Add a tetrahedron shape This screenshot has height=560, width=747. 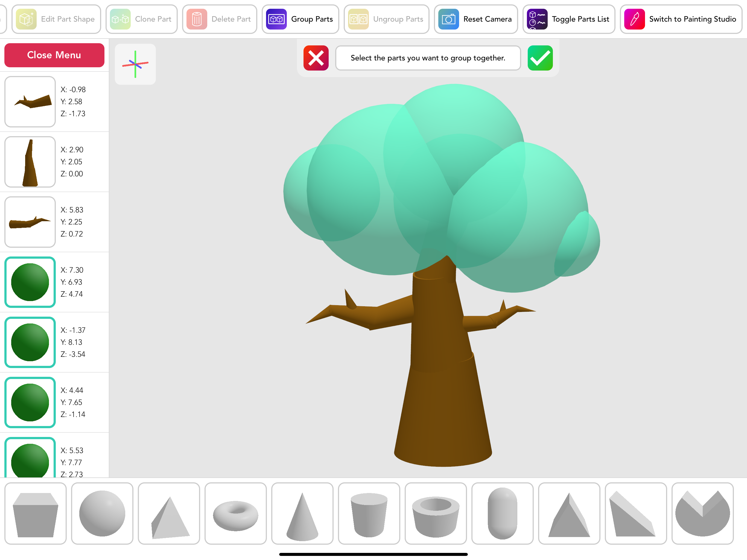point(569,513)
